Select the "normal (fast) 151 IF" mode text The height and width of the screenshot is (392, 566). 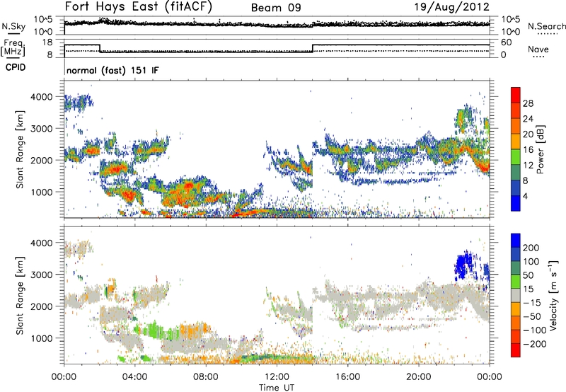point(112,70)
